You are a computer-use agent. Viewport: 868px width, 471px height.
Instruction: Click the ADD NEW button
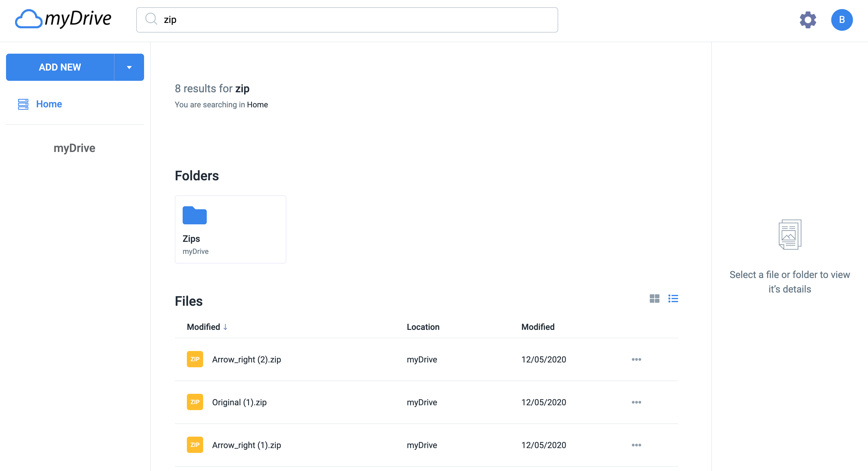point(60,67)
